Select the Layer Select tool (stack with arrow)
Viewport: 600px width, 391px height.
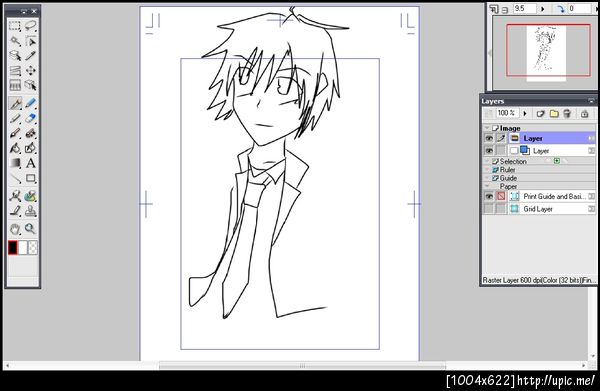tap(15, 56)
